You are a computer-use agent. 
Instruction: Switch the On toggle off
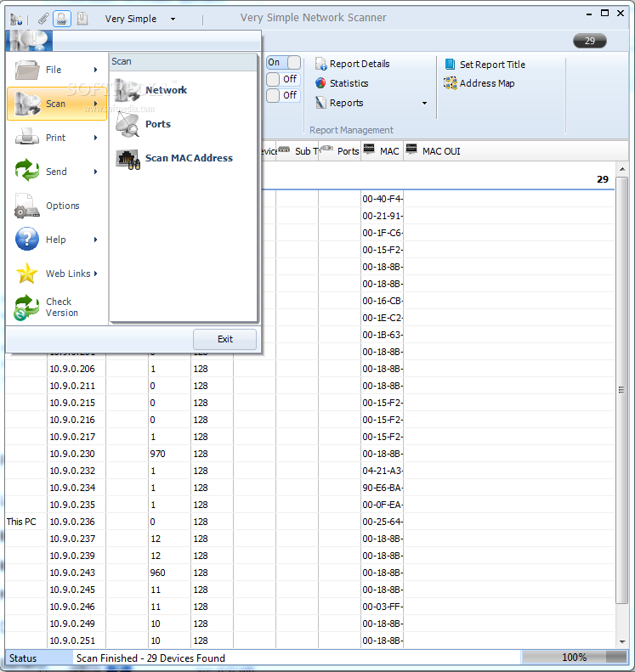[283, 63]
